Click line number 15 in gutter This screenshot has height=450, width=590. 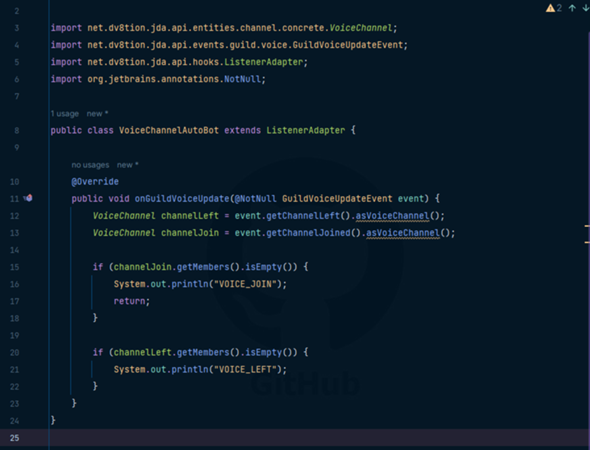click(14, 267)
